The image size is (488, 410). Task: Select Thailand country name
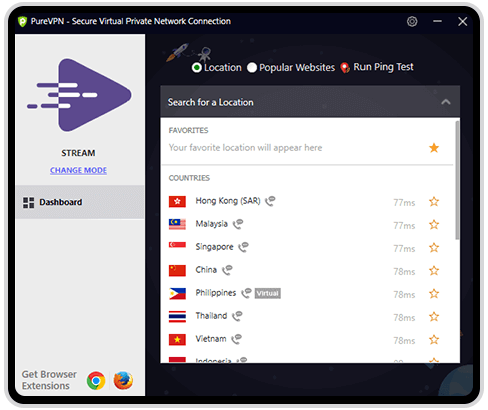(x=211, y=316)
